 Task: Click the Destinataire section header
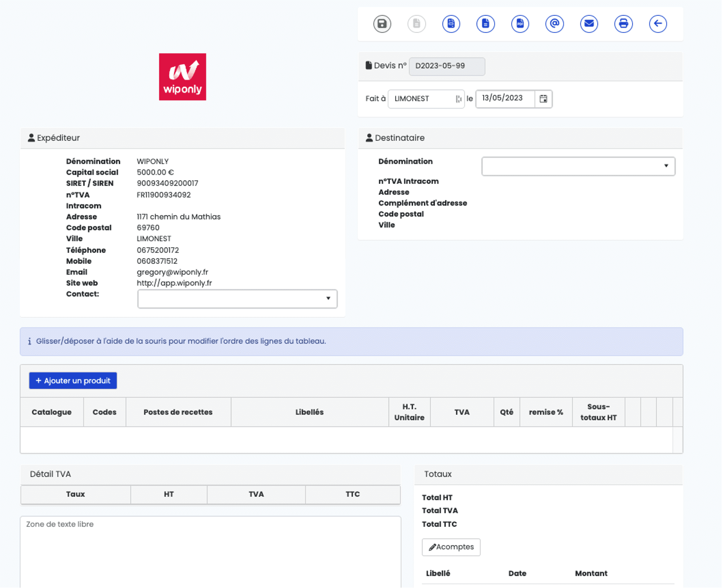(520, 138)
